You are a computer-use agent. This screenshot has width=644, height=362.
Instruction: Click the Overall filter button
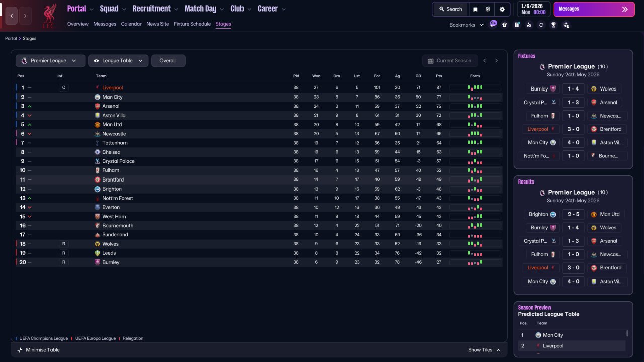pyautogui.click(x=168, y=61)
